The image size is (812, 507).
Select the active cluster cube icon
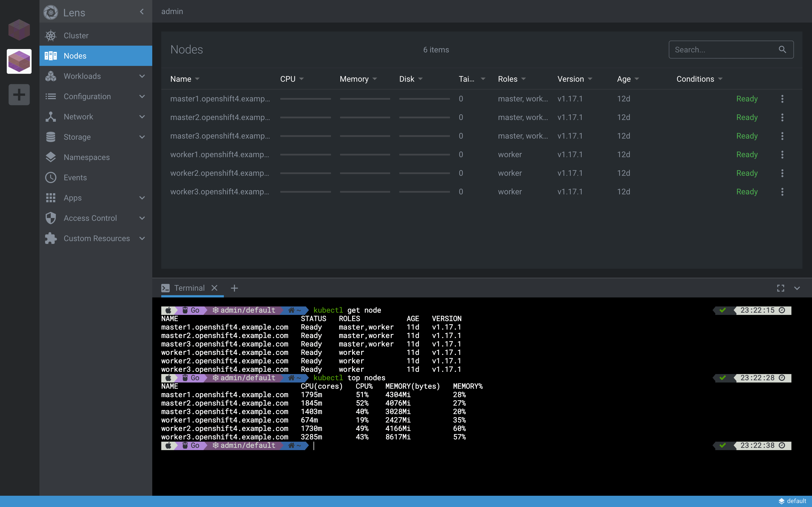pyautogui.click(x=19, y=61)
